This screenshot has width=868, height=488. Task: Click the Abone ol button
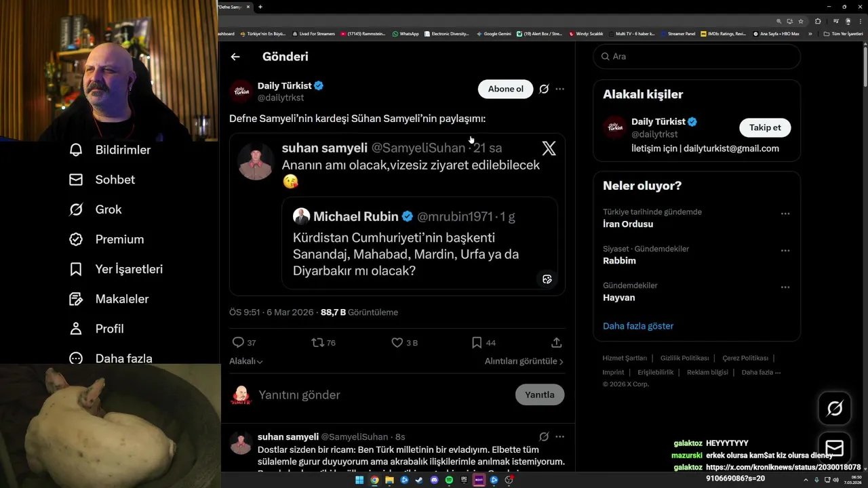coord(506,89)
